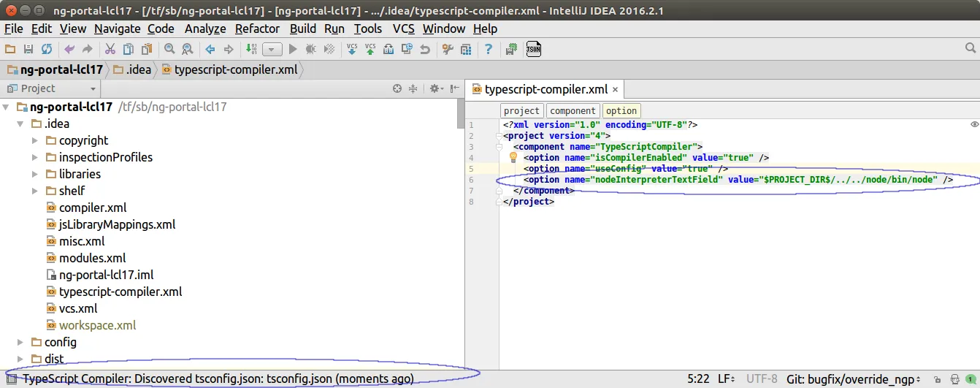The height and width of the screenshot is (388, 980).
Task: Close the typescript-compiler.xml tab
Action: click(615, 90)
